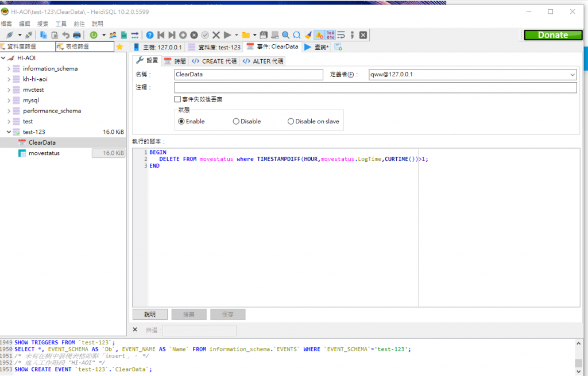
Task: Click the save floppy disk icon
Action: click(x=264, y=35)
